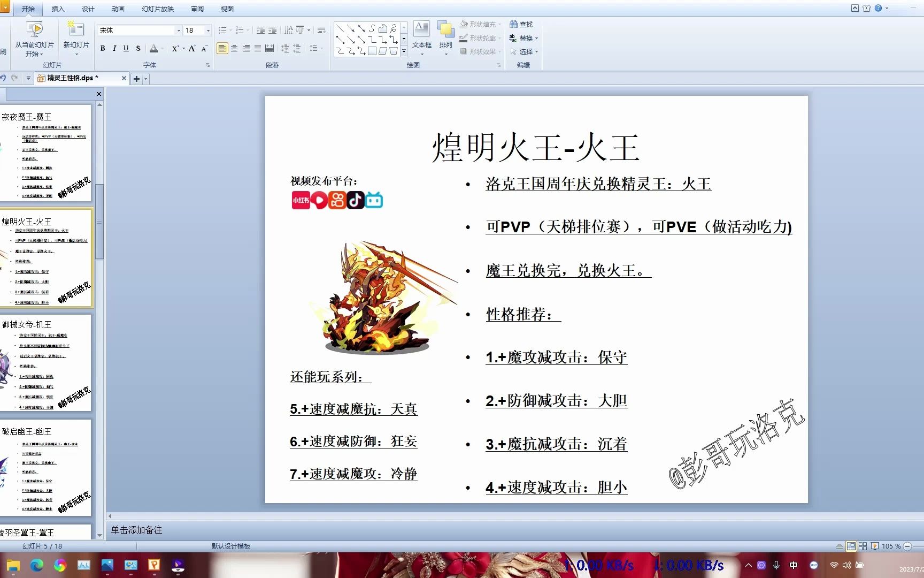
Task: Open Microsoft Edge from the taskbar
Action: (x=37, y=565)
